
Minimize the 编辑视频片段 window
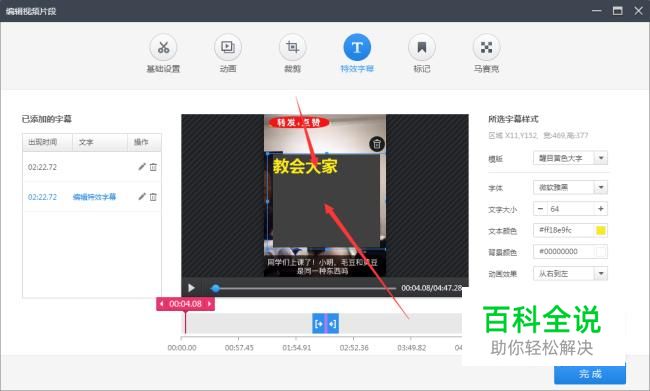click(x=597, y=10)
